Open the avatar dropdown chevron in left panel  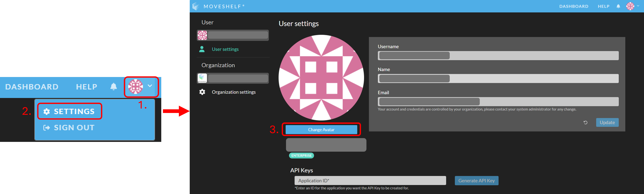click(150, 86)
